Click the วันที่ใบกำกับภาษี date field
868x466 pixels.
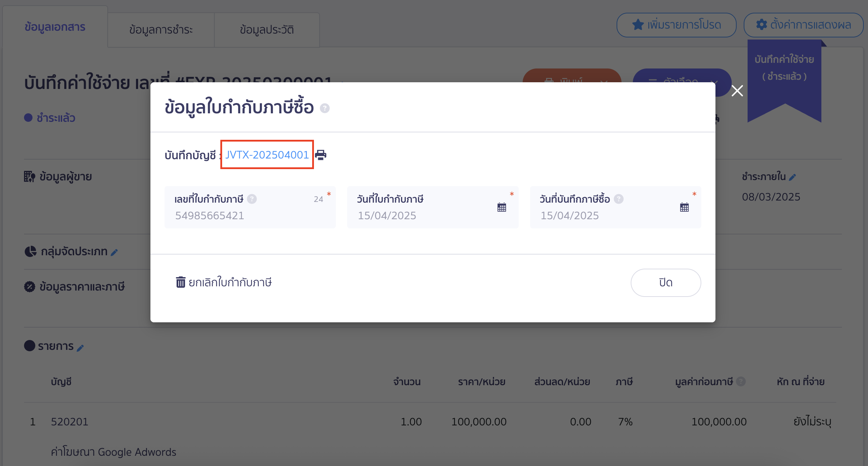coord(433,207)
